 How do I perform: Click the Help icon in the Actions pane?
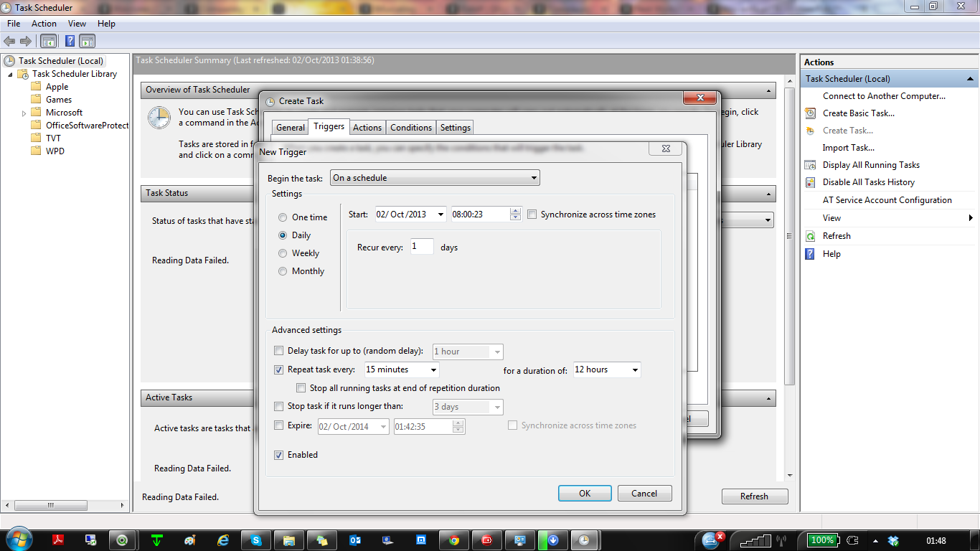pyautogui.click(x=810, y=254)
